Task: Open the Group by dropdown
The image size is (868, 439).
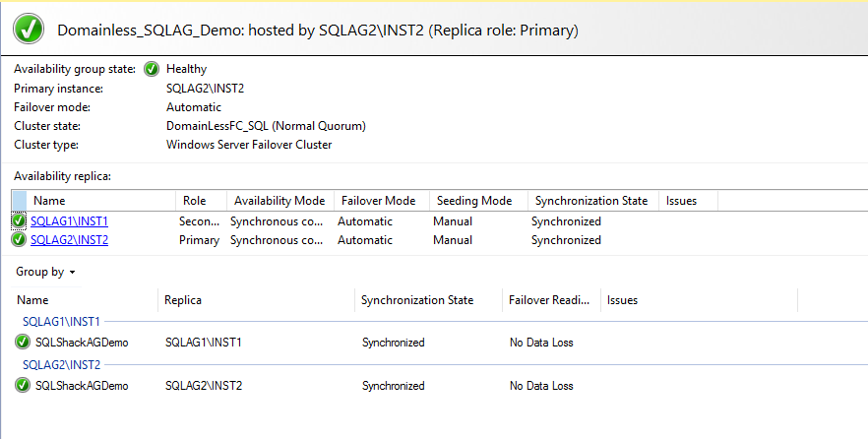Action: 45,272
